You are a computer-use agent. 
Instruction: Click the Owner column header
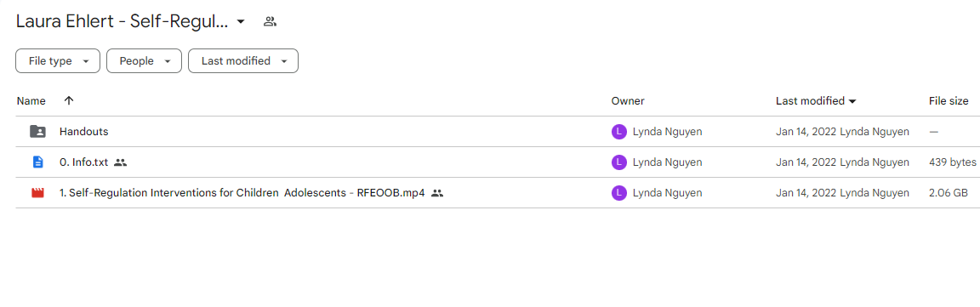(628, 100)
